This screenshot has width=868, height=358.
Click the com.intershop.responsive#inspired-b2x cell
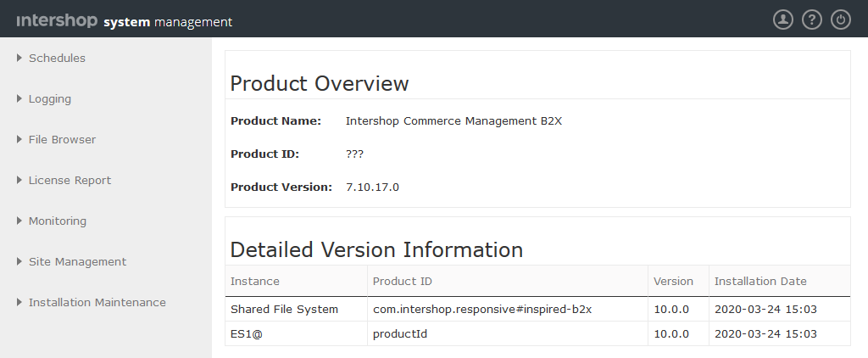click(x=508, y=310)
